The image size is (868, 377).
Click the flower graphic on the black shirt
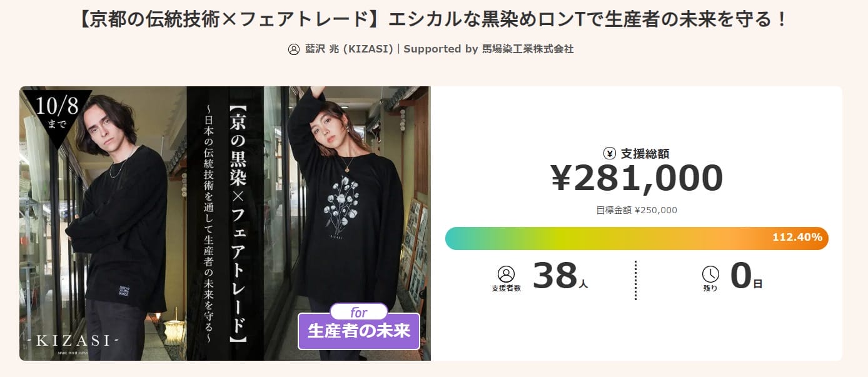point(343,201)
